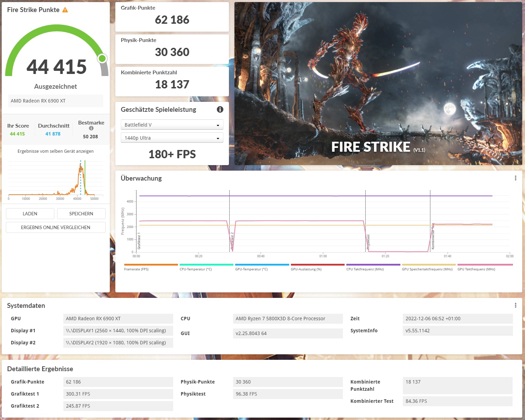The height and width of the screenshot is (420, 525).
Task: Click the Kombinierter Test marker in chart
Action: 433,236
